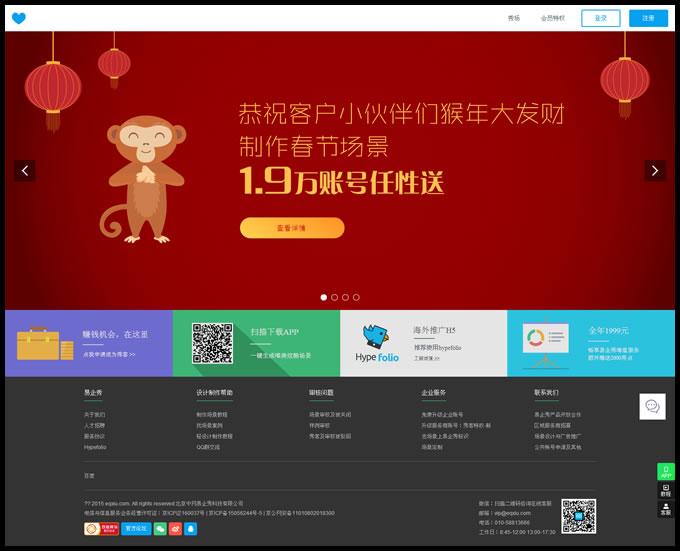The height and width of the screenshot is (551, 680).
Task: Open 制作场景教程 footer link
Action: point(212,415)
